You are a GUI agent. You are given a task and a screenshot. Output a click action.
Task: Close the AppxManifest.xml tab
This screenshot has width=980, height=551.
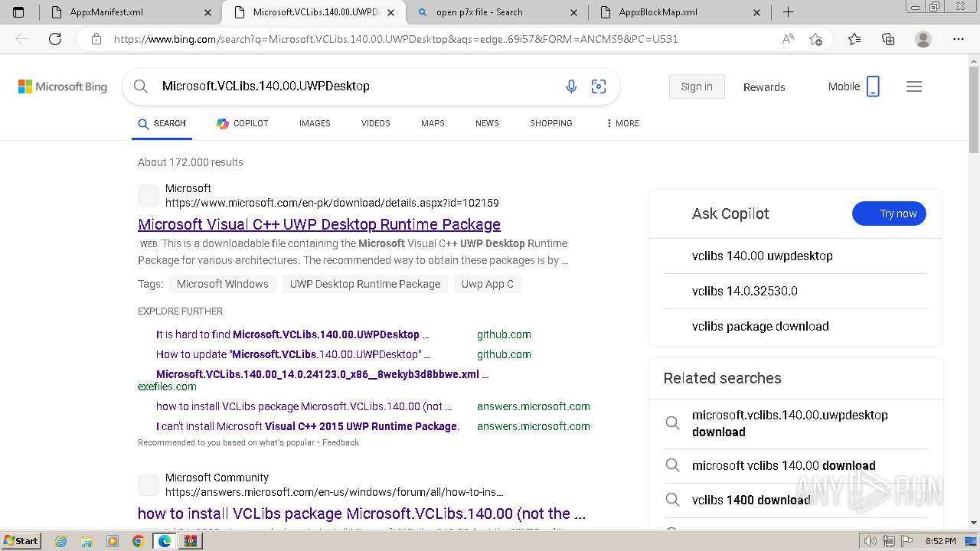pos(208,12)
